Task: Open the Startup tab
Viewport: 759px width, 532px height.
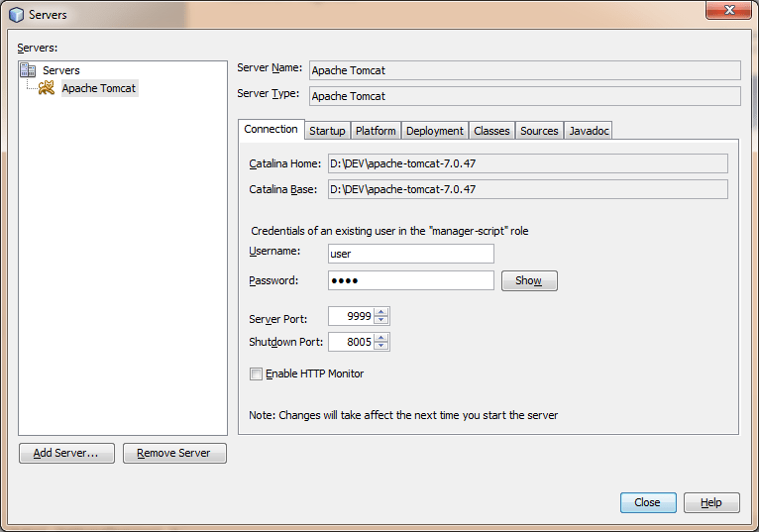Action: 327,131
